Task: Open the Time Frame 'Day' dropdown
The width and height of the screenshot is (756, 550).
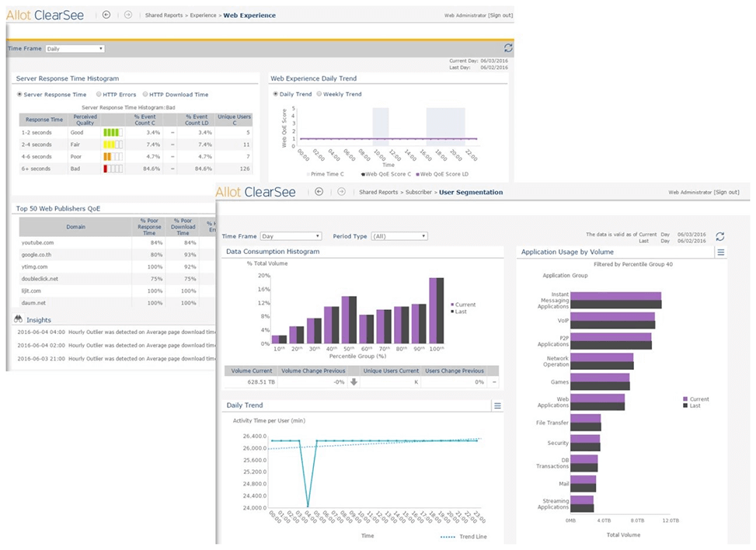Action: [291, 236]
